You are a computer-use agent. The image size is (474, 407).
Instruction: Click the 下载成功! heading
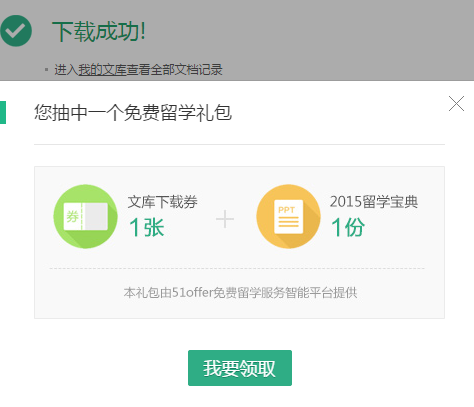tap(99, 32)
